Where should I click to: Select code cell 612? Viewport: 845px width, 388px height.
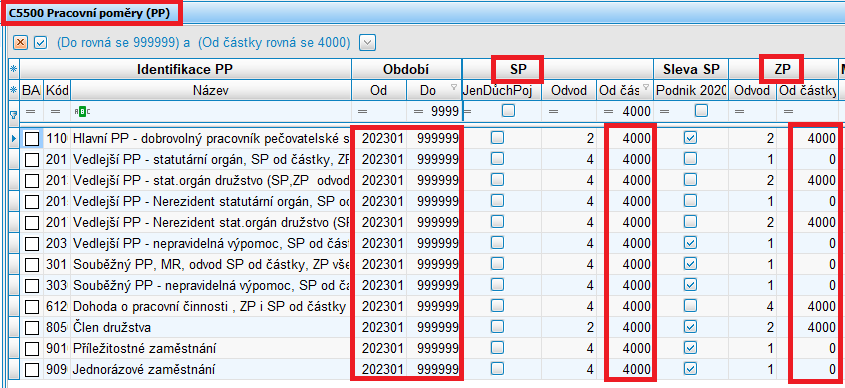tap(57, 307)
